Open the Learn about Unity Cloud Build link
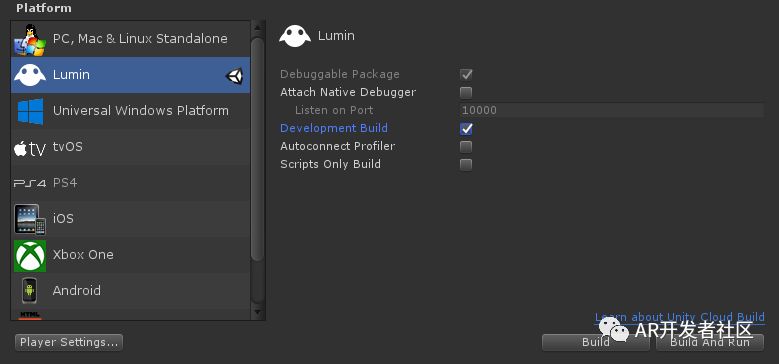779x364 pixels. point(680,317)
